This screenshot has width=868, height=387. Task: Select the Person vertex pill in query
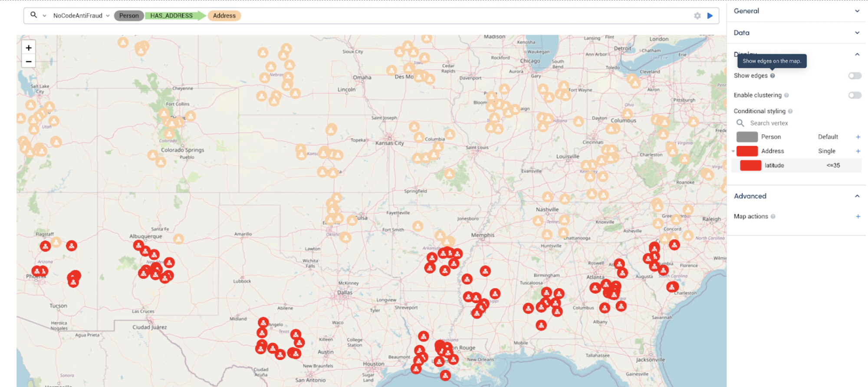tap(129, 16)
